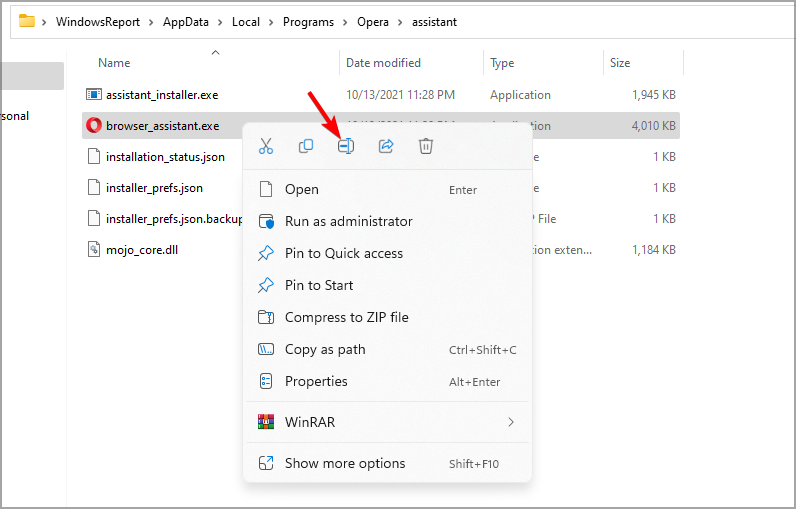The image size is (796, 509).
Task: Click the Cut scissors icon
Action: tap(266, 146)
